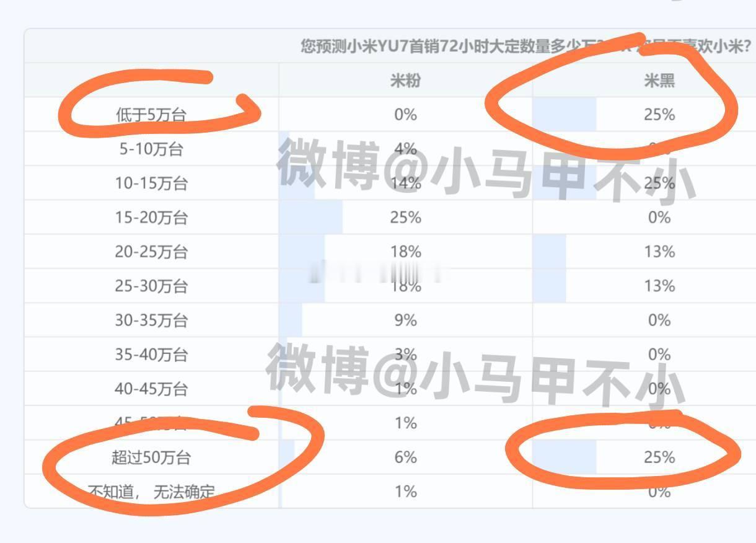Click 米粉 6% cell in 超过50万台 row
This screenshot has width=756, height=543.
click(x=405, y=457)
